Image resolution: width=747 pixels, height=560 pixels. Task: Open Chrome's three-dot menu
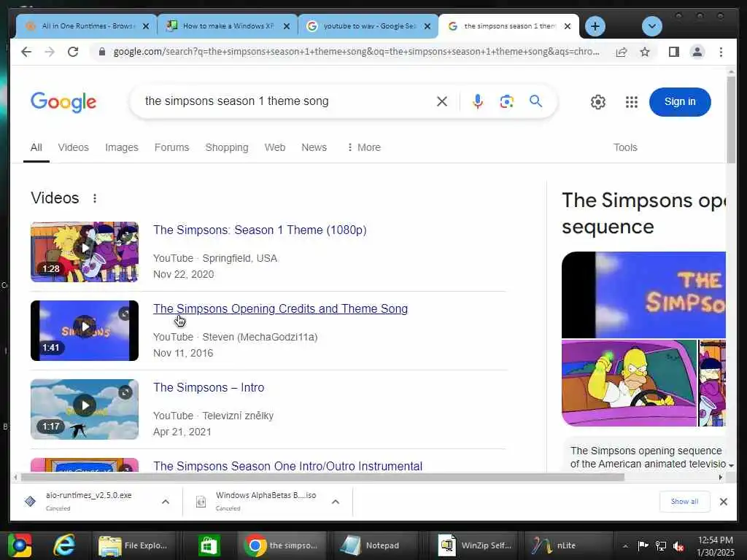pyautogui.click(x=721, y=52)
